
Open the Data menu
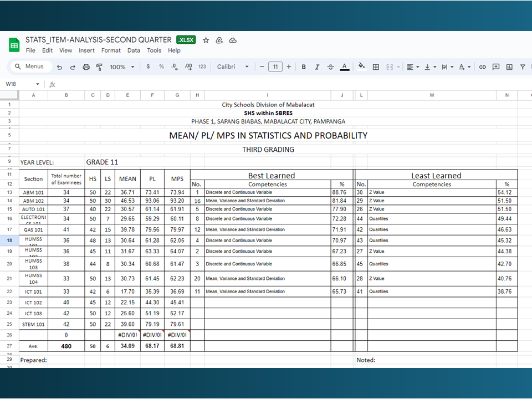134,50
